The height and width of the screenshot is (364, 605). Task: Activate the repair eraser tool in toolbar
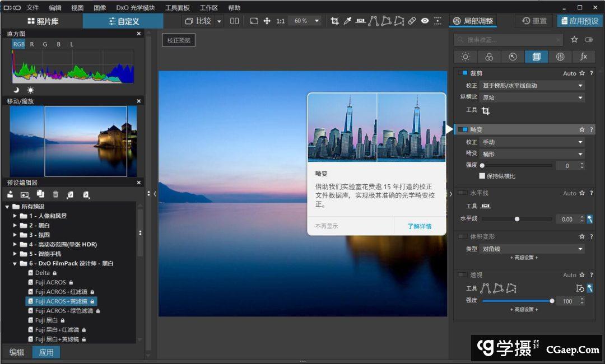412,21
